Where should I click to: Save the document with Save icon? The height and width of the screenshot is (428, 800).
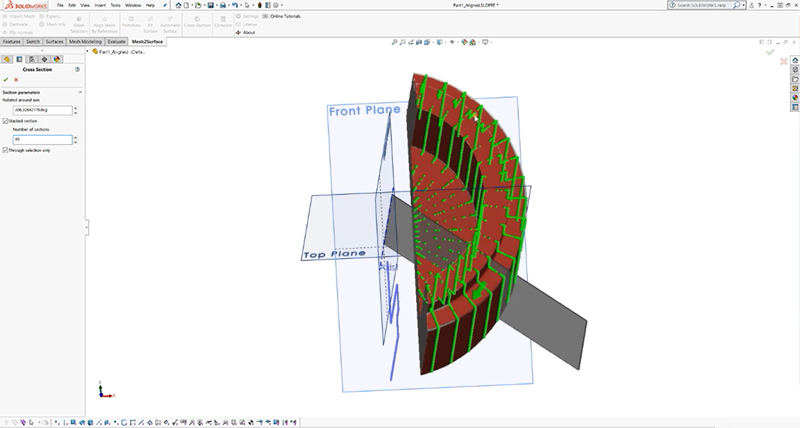coord(211,5)
